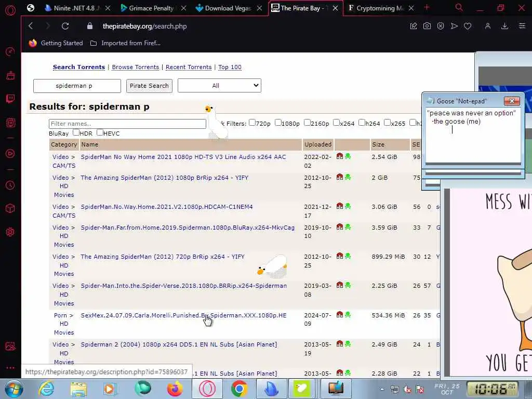Open the Easy Setup sliders menu

[x=522, y=26]
